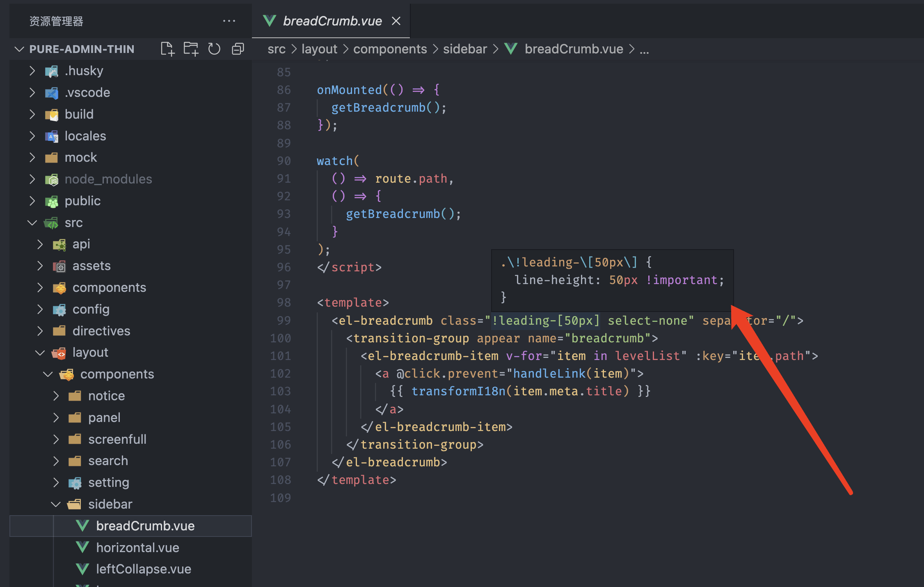Click the layout components folder icon
Image resolution: width=924 pixels, height=587 pixels.
tap(67, 375)
